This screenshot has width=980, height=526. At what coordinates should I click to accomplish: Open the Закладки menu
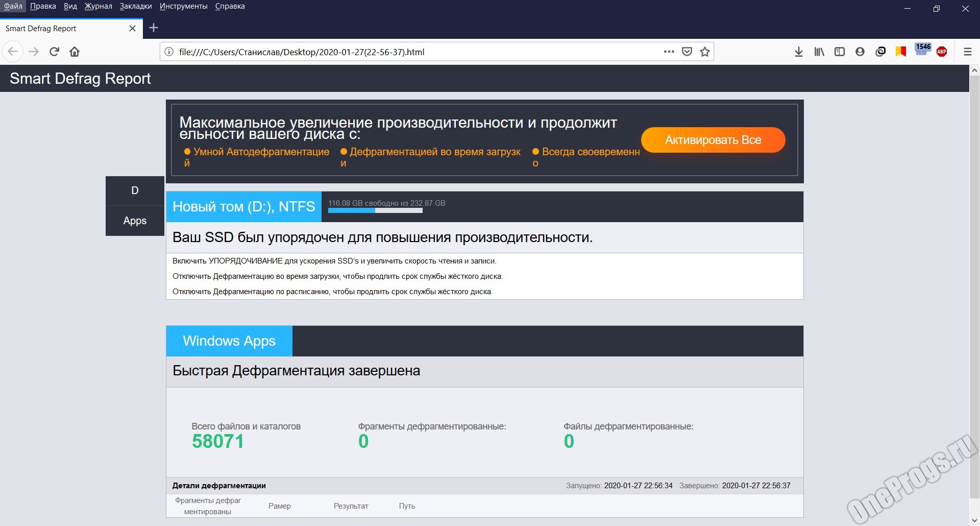pos(136,6)
